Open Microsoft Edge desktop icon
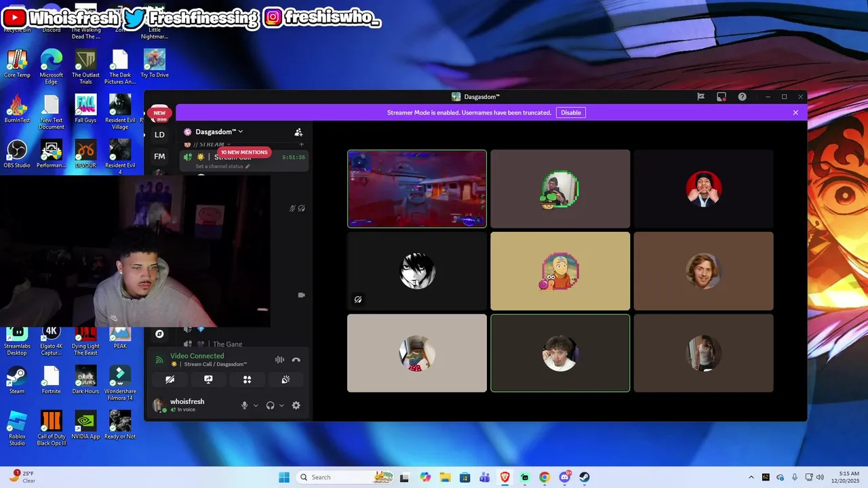868x488 pixels. (x=52, y=67)
